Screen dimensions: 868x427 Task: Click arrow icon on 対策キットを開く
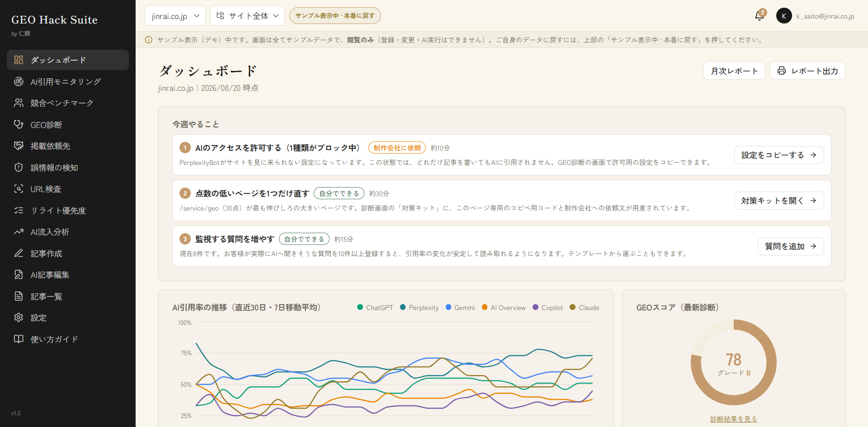click(x=813, y=201)
